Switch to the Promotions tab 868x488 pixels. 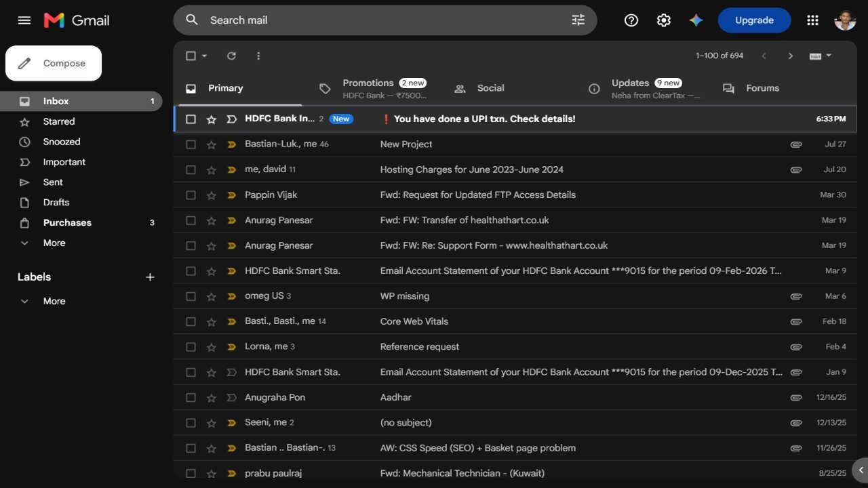(x=375, y=88)
